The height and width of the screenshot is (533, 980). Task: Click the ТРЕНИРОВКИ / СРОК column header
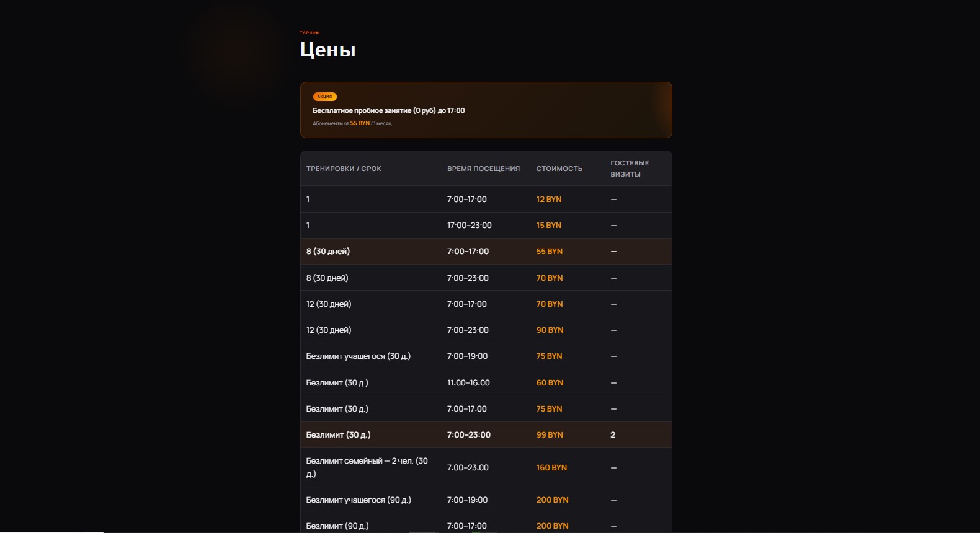(344, 169)
